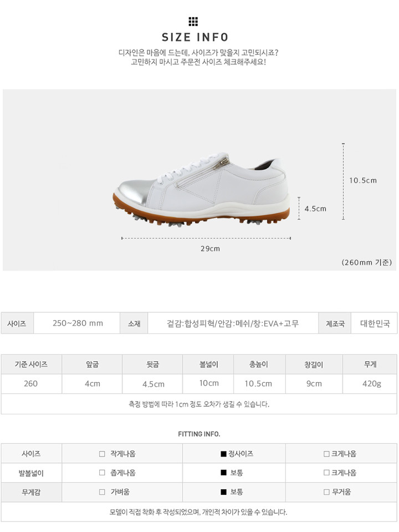Click the white golf shoe image
Screen dimensions: 399x532
[x=201, y=189]
